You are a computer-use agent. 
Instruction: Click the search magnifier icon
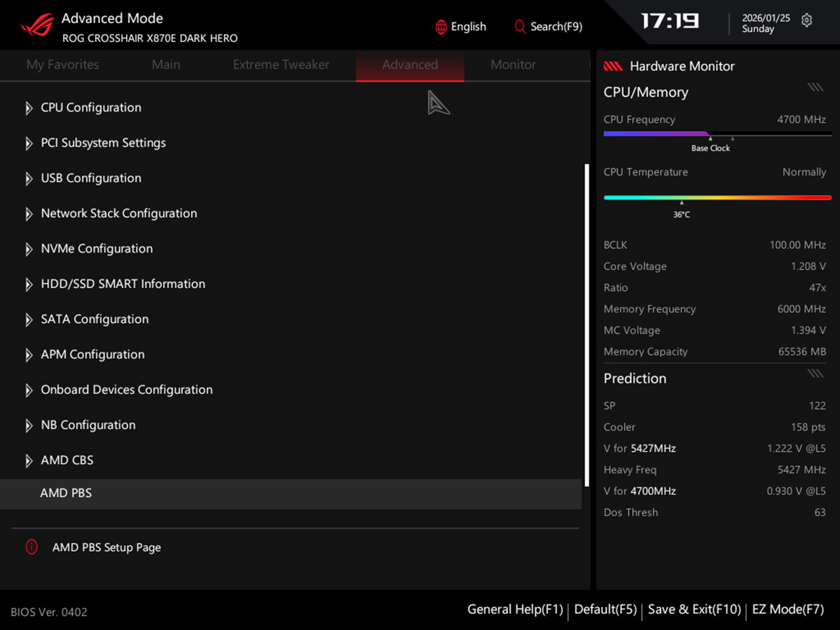pos(520,27)
